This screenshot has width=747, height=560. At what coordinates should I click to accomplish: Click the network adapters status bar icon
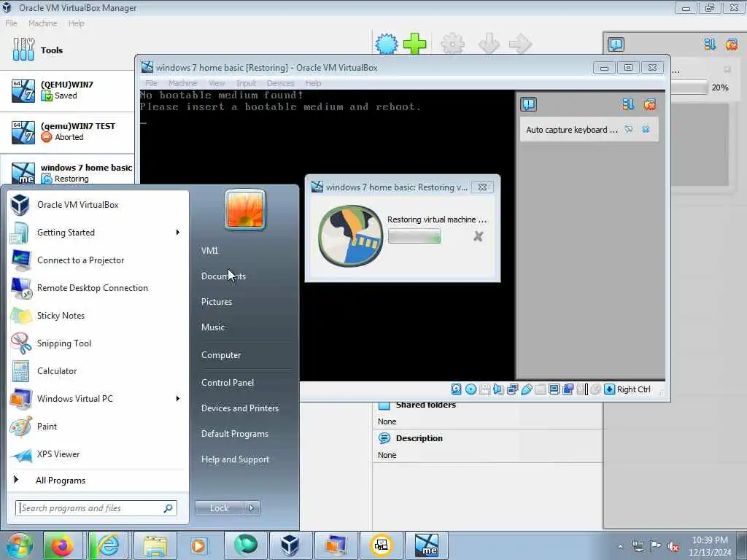click(x=512, y=389)
